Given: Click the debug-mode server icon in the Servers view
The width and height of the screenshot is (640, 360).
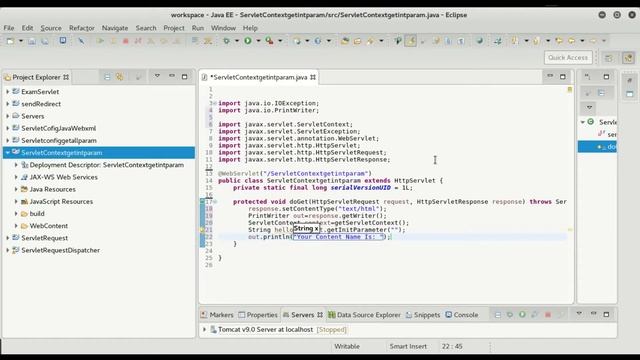Looking at the screenshot, I should tap(510, 315).
